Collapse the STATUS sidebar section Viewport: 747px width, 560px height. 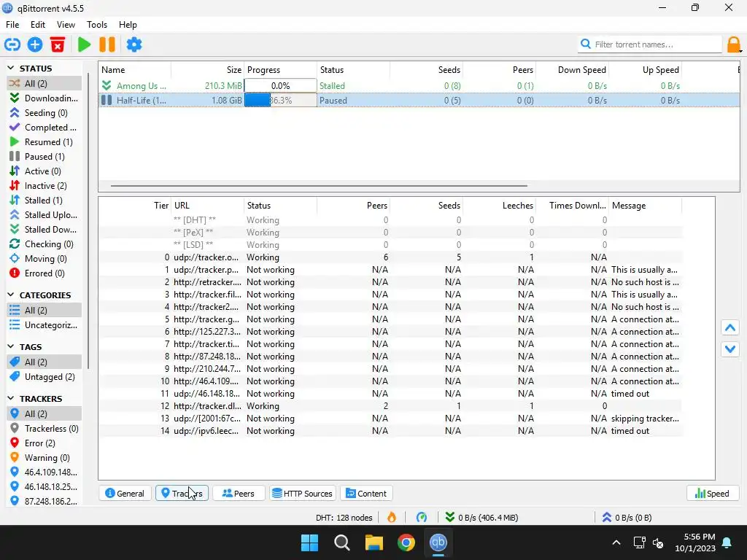10,68
